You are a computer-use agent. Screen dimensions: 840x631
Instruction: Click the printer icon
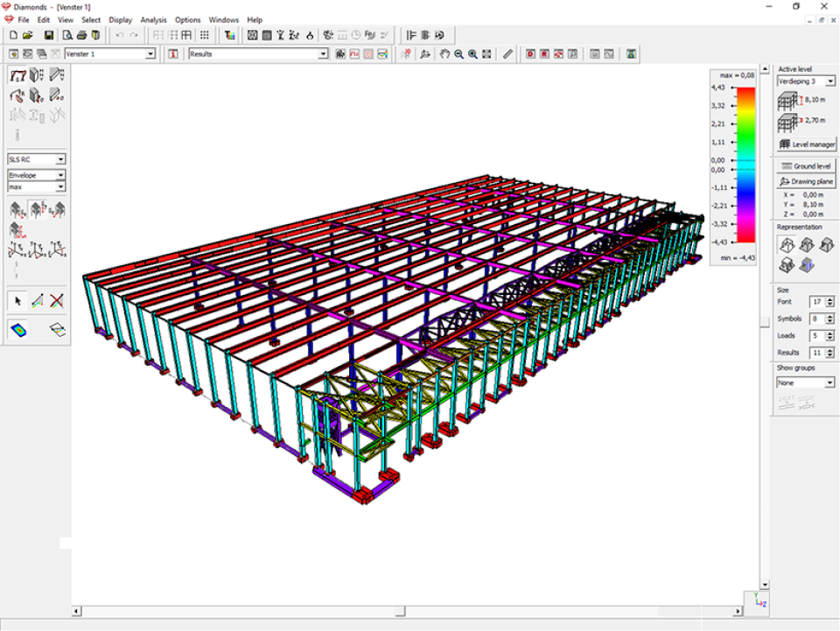click(81, 35)
